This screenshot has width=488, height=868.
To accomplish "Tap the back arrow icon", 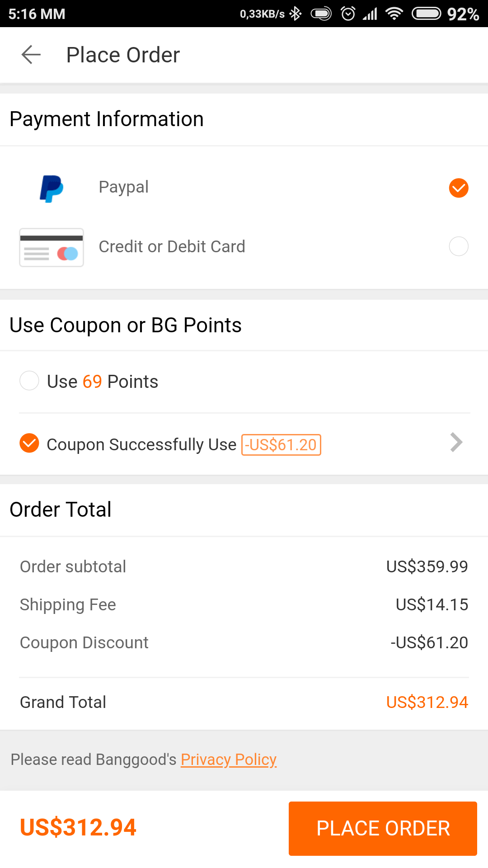I will pyautogui.click(x=31, y=55).
